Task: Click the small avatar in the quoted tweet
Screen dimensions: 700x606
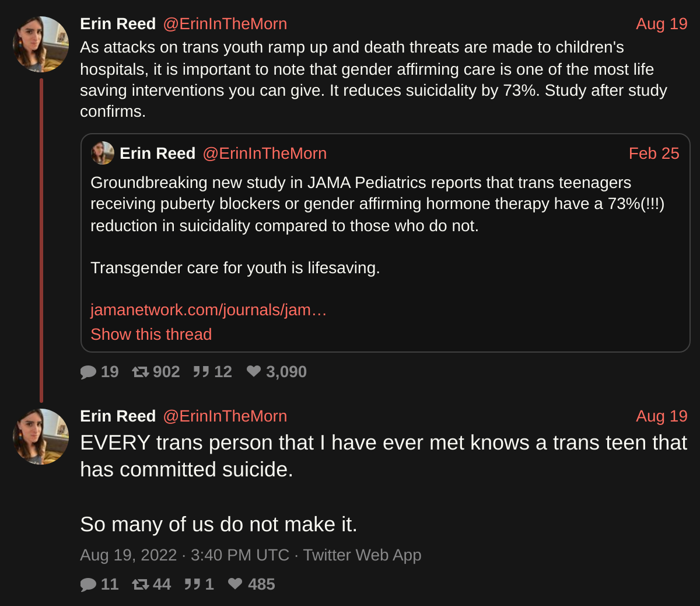Action: pyautogui.click(x=103, y=153)
